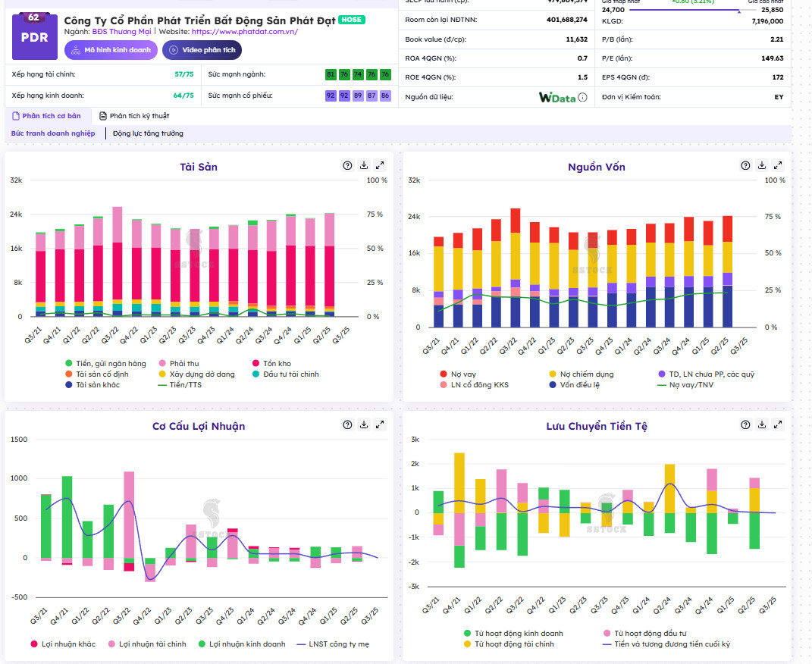Click help icon on Tài Sản chart
The width and height of the screenshot is (812, 664).
click(347, 165)
